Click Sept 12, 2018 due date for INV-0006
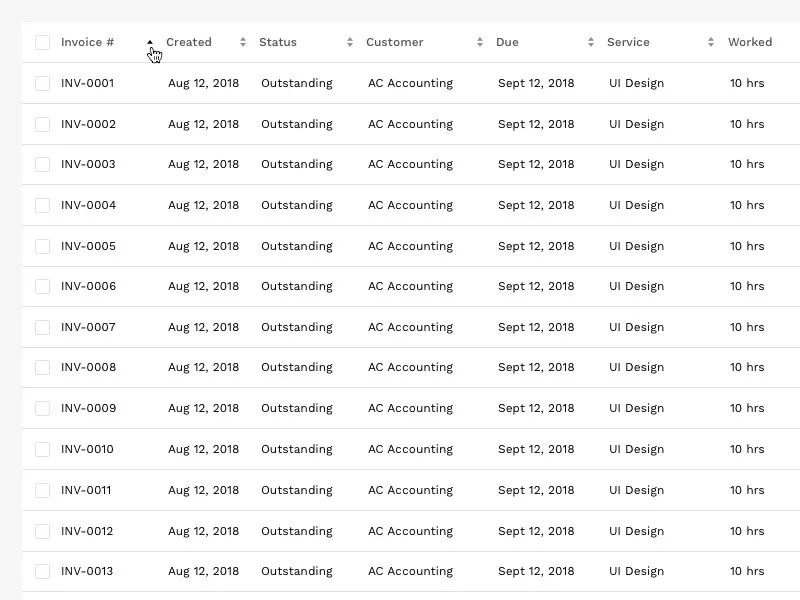The height and width of the screenshot is (600, 800). coord(536,286)
